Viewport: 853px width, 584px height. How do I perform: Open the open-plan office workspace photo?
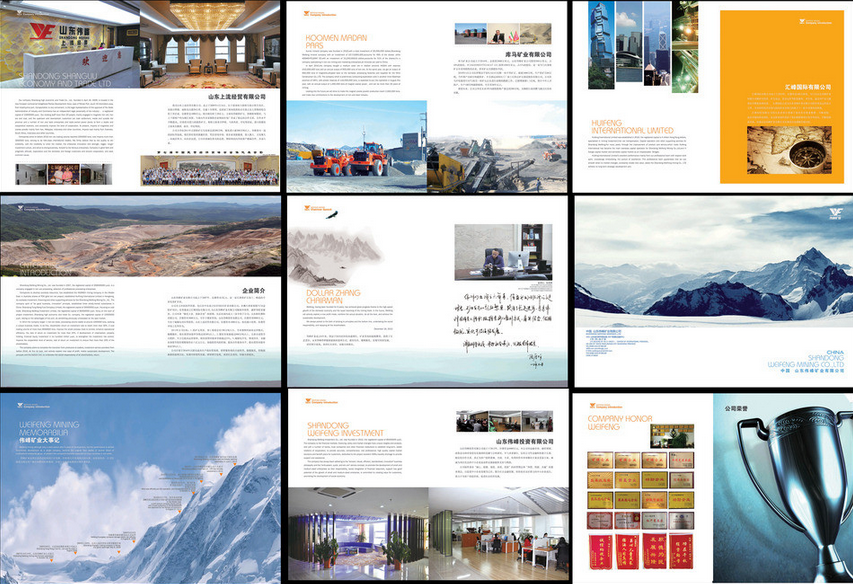click(499, 534)
